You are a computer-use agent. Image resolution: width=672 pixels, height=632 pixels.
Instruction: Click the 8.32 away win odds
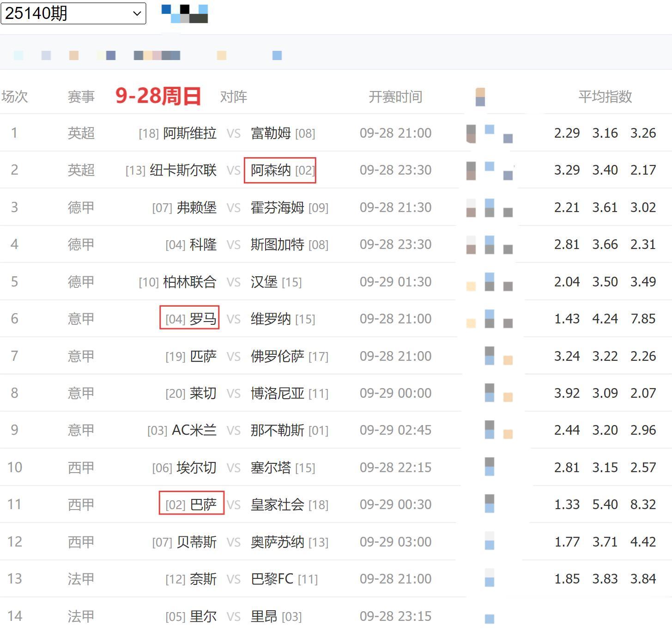click(643, 504)
